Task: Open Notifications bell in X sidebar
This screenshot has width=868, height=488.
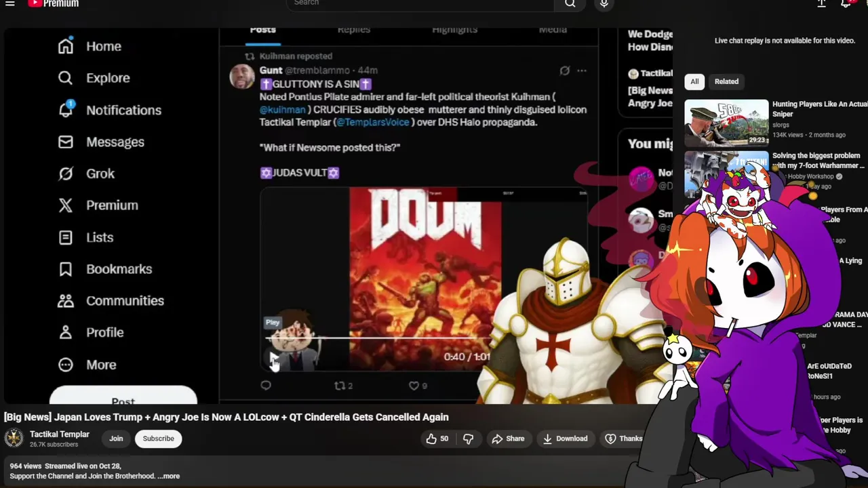Action: [109, 110]
